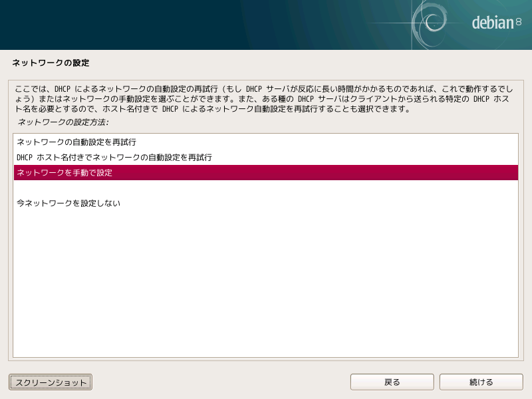Click the teal installer header banner
Screen dimensions: 532x399
tap(199, 25)
